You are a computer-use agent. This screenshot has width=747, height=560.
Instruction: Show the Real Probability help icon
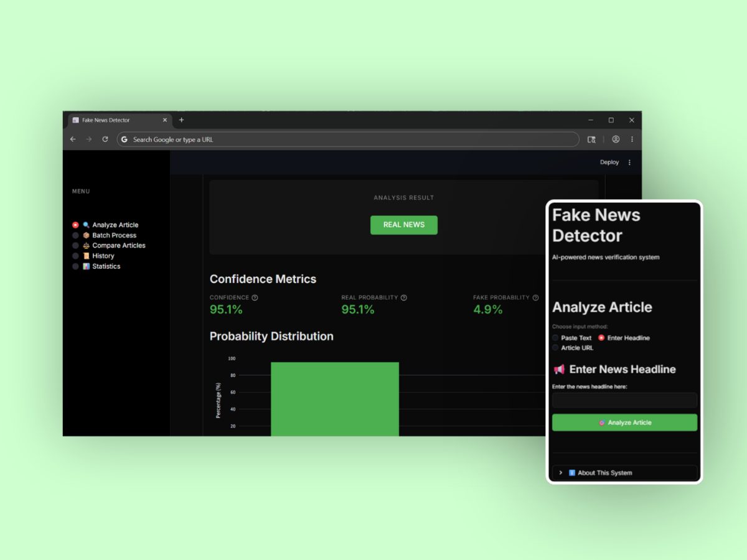tap(404, 297)
